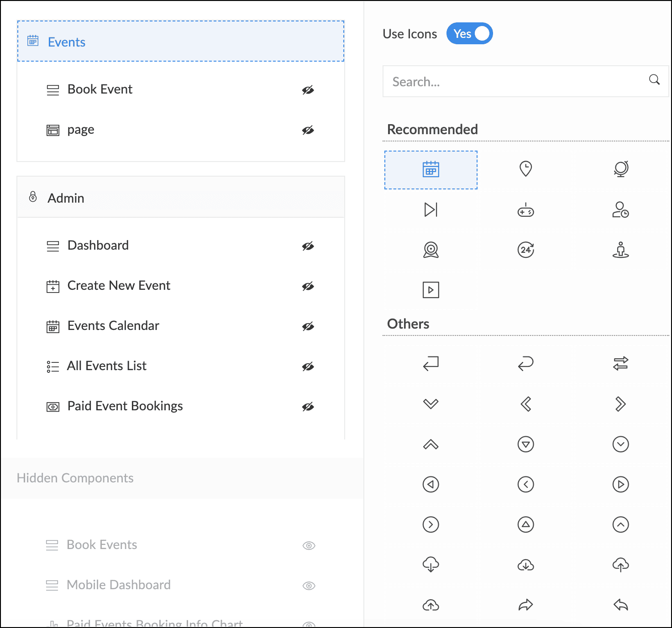Pick the user with clock icon
672x628 pixels.
[620, 210]
